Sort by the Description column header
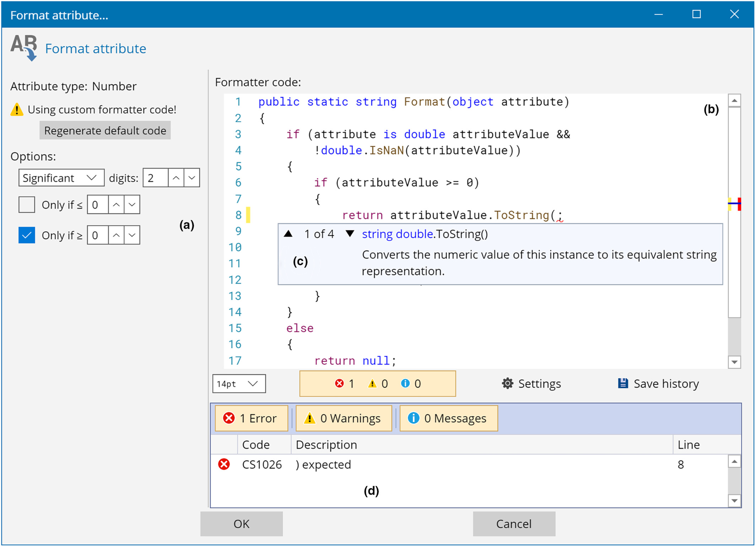Image resolution: width=756 pixels, height=547 pixels. pyautogui.click(x=482, y=445)
